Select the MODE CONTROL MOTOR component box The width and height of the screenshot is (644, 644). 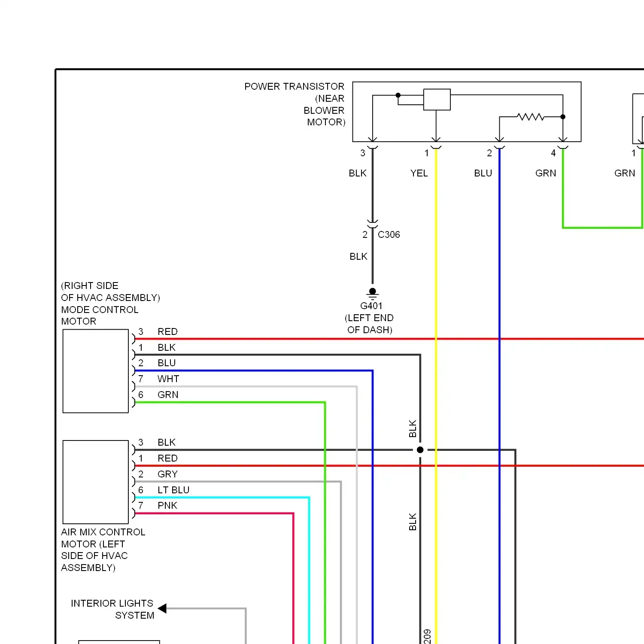pos(96,371)
